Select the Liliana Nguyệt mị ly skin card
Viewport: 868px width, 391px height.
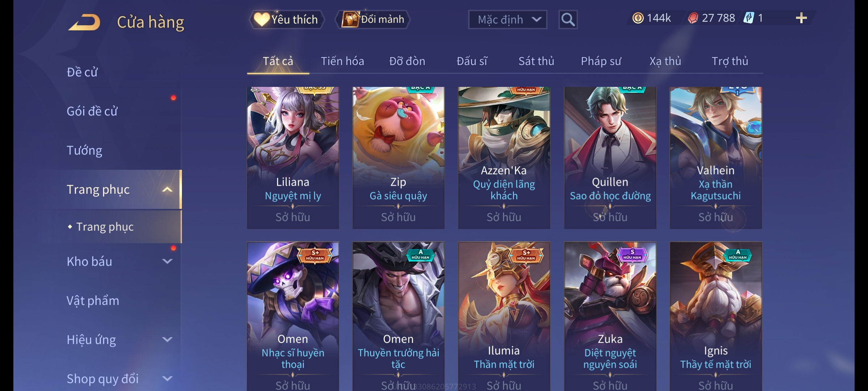[x=293, y=158]
